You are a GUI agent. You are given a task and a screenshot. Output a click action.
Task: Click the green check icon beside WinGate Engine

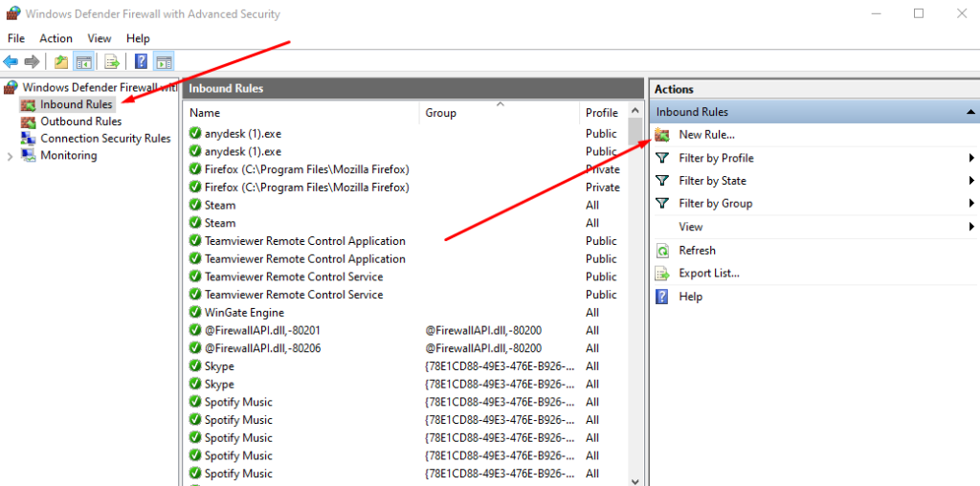(195, 312)
